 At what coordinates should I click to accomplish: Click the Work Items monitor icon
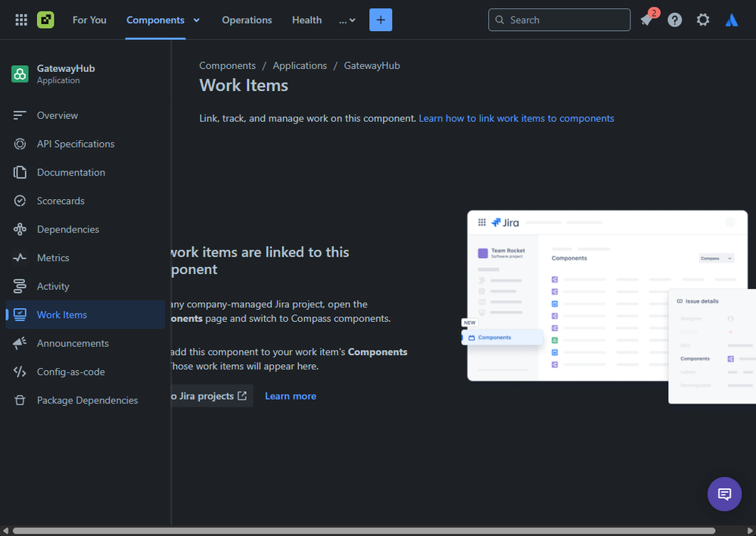point(20,314)
